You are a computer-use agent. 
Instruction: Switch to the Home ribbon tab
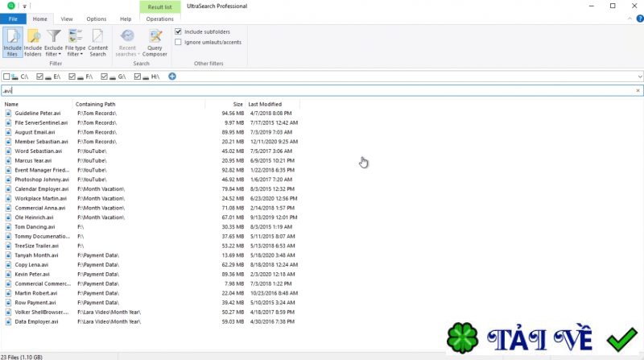coord(39,19)
